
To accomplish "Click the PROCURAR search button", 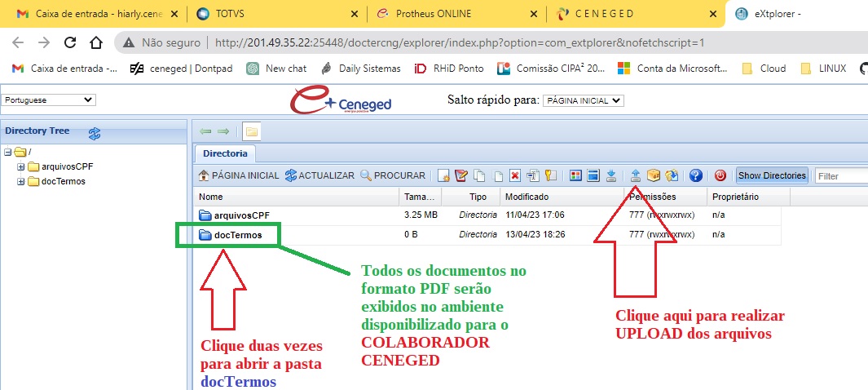I will [x=393, y=175].
